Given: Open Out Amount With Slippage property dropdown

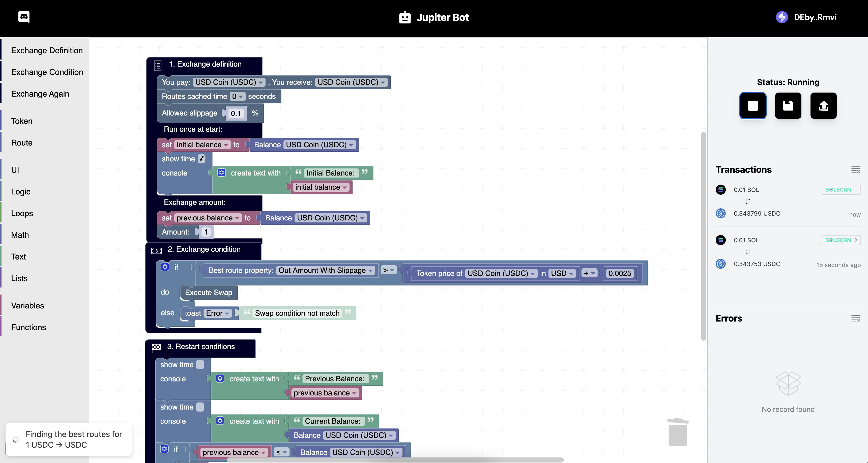Looking at the screenshot, I should click(326, 270).
